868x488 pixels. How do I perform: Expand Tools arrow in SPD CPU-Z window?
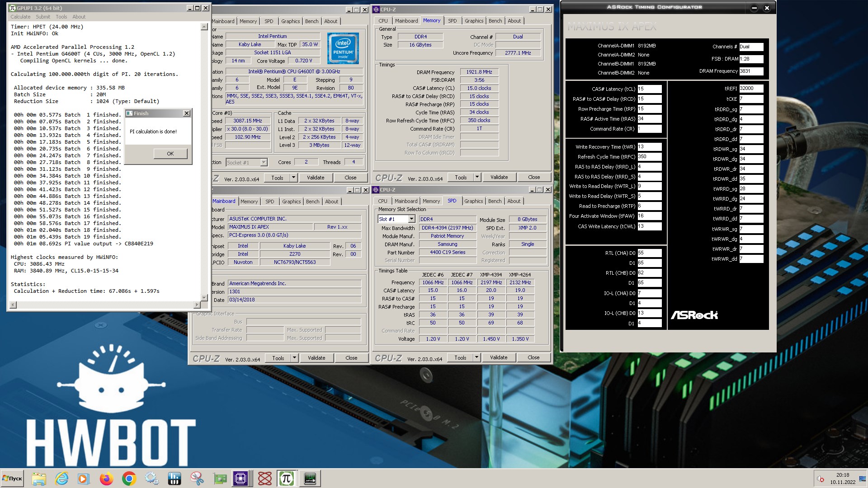coord(476,357)
